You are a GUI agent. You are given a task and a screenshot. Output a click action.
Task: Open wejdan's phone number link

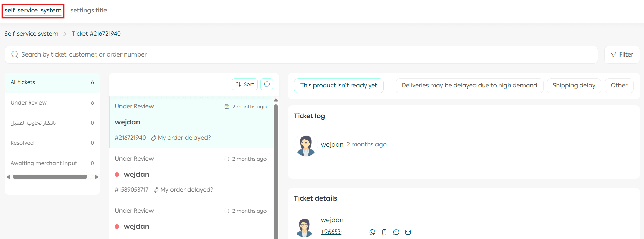[x=331, y=232]
